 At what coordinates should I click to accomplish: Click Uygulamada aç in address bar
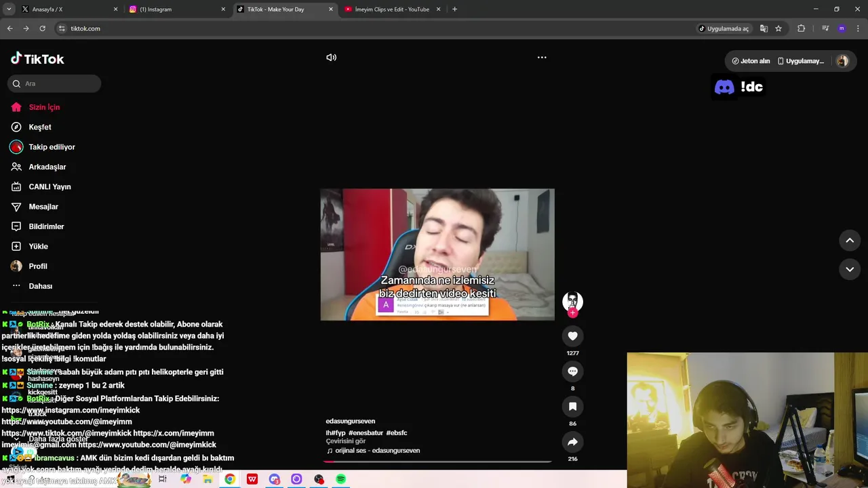724,28
